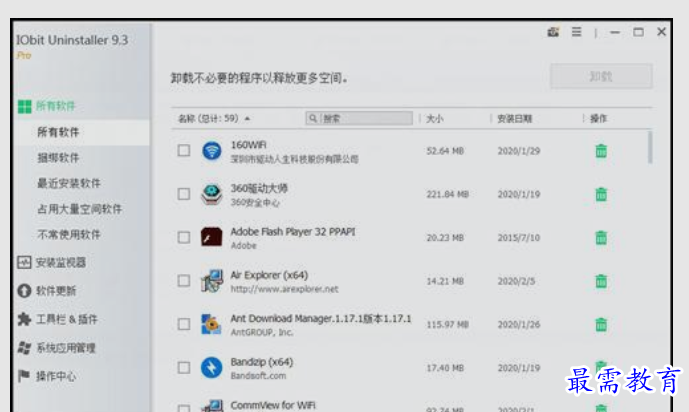Screen dimensions: 689x412
Task: Click the 2020/2/5 install date
Action: pyautogui.click(x=516, y=281)
